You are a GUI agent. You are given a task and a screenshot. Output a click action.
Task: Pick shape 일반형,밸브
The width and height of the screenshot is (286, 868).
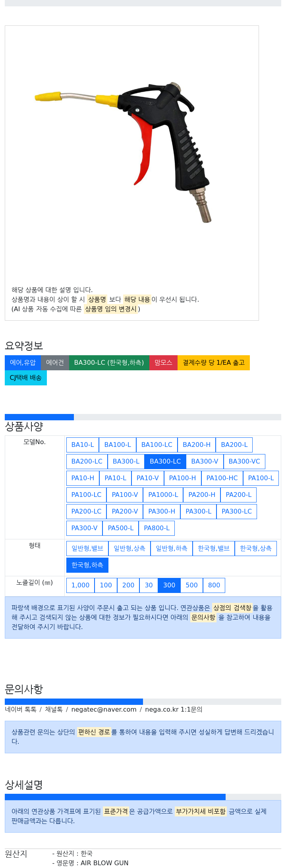[87, 548]
